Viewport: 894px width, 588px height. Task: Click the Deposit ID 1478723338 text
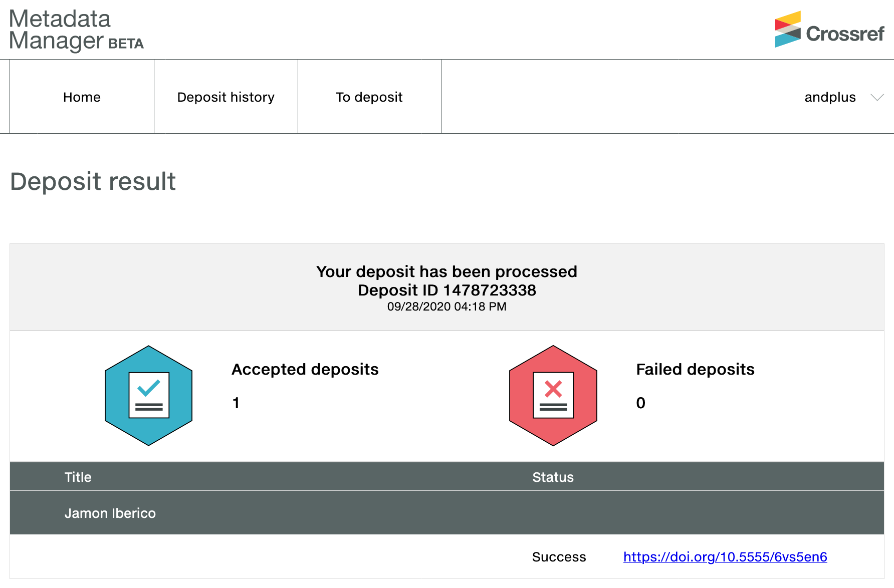coord(446,290)
